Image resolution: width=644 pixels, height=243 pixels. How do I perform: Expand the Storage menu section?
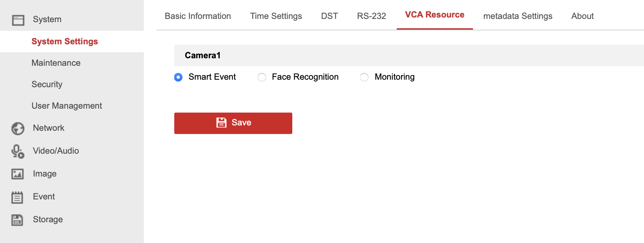(48, 219)
